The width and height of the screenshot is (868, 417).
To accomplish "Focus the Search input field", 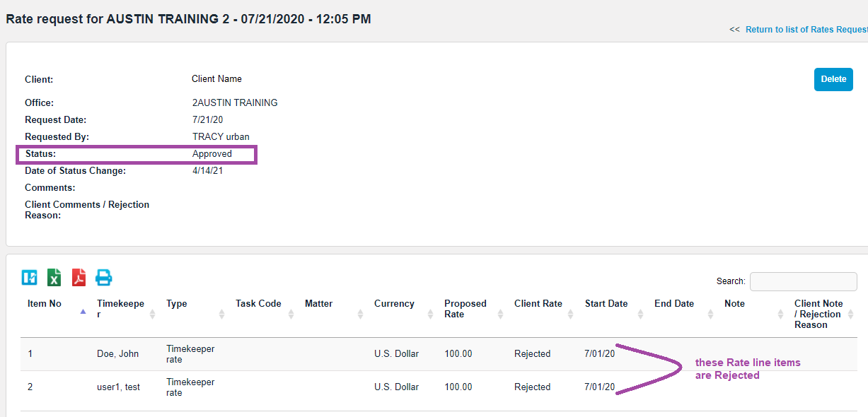I will click(x=803, y=281).
